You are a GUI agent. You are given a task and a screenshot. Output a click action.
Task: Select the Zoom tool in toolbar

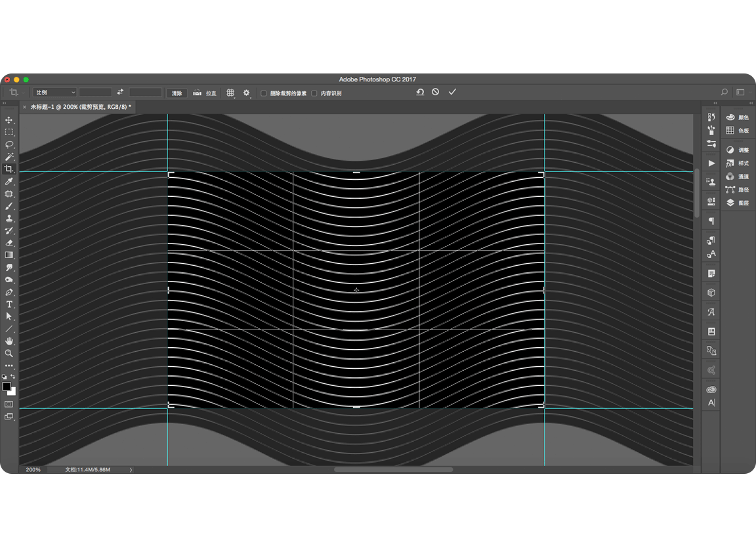9,354
